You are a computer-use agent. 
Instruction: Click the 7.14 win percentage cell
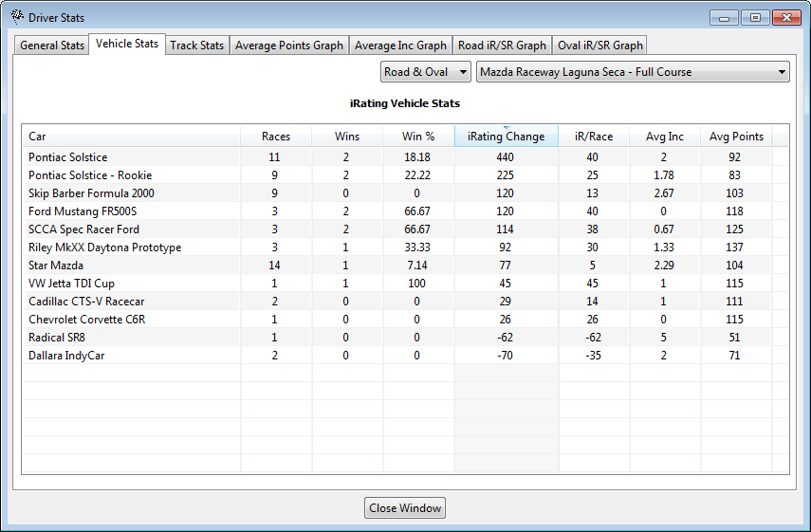(x=417, y=266)
